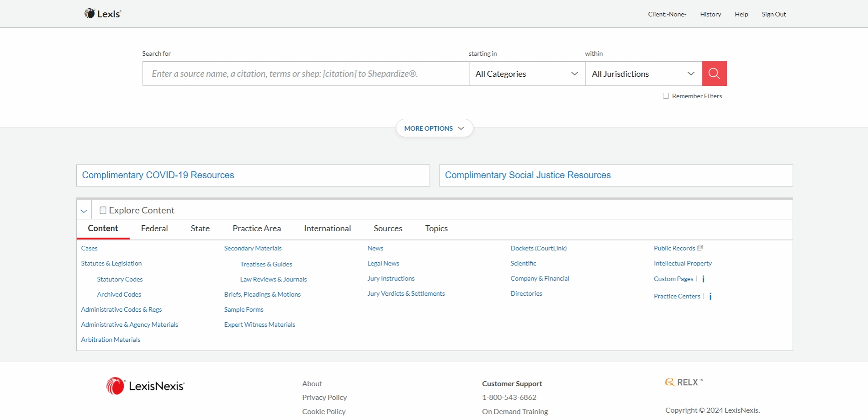Open On Demand Training

coord(515,412)
